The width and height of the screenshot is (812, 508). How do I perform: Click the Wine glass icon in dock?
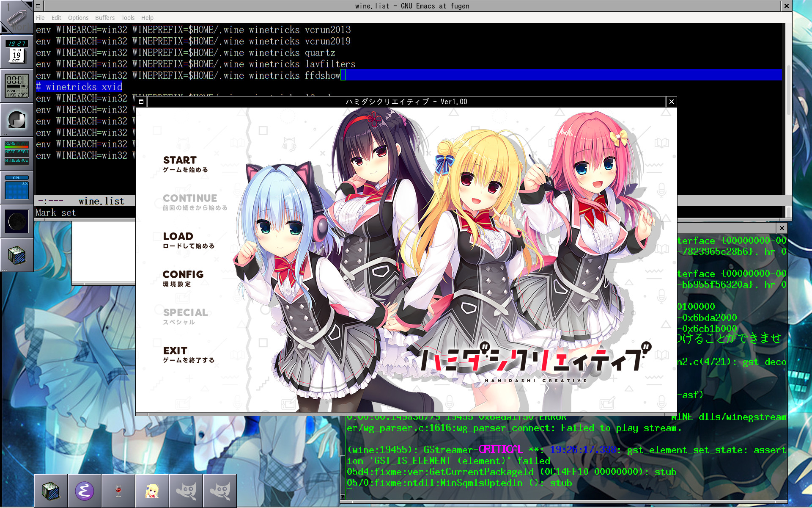click(118, 491)
